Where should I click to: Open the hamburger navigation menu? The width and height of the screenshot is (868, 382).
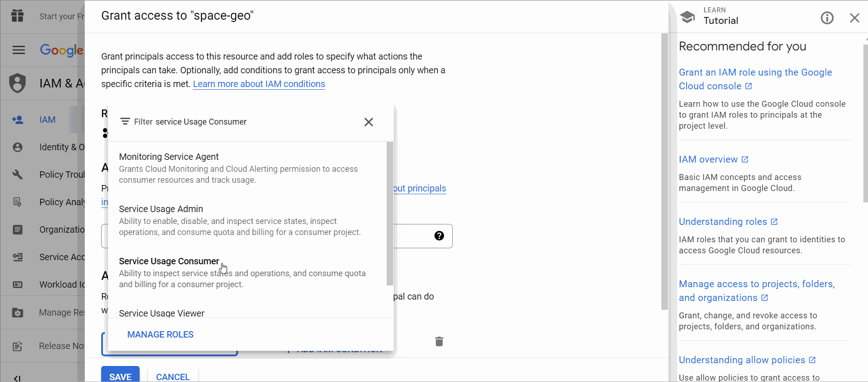pyautogui.click(x=19, y=50)
